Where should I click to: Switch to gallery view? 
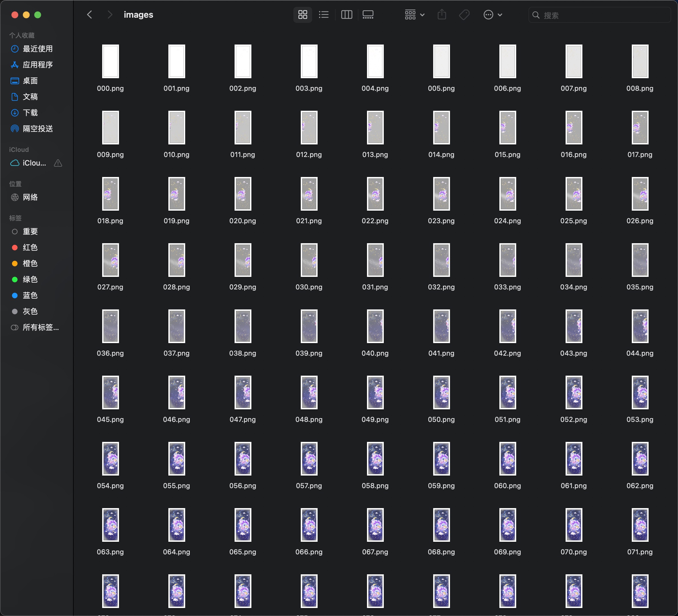click(x=368, y=15)
